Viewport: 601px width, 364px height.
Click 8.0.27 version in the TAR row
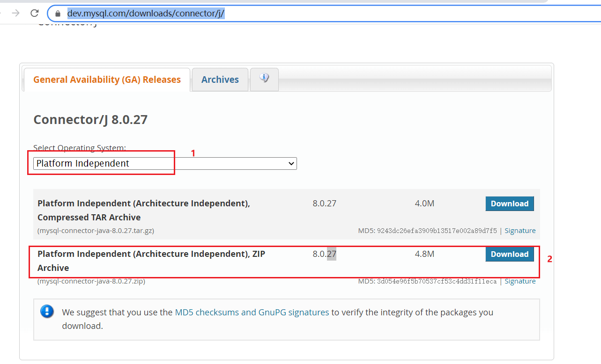pyautogui.click(x=324, y=204)
